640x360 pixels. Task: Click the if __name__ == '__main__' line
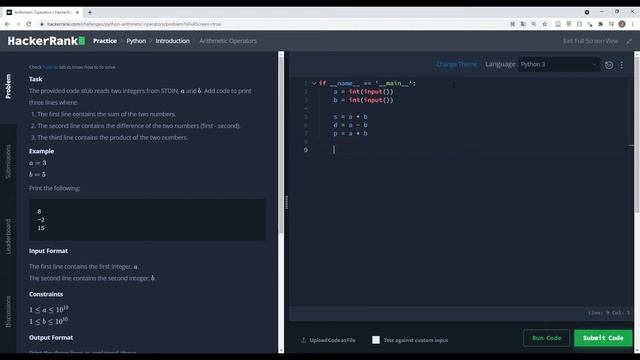(367, 83)
